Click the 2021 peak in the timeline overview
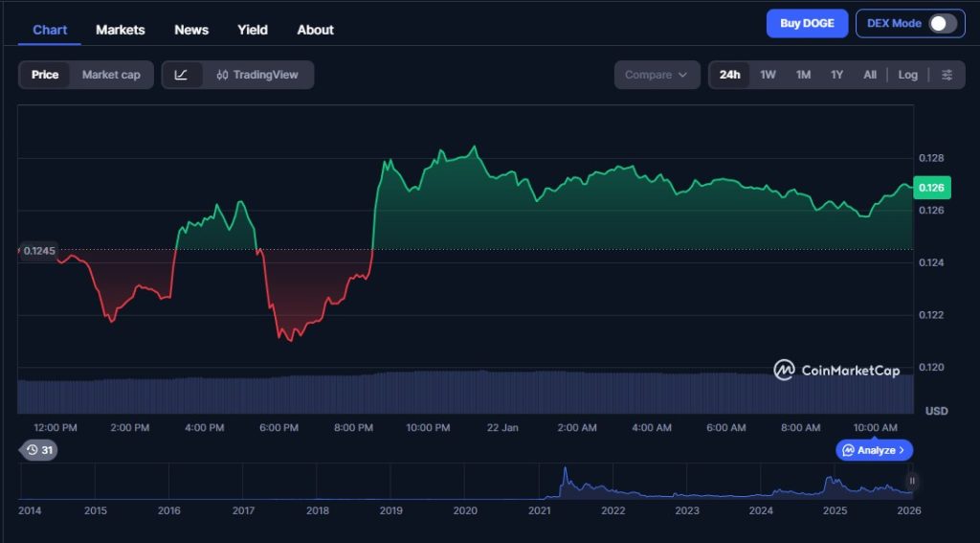This screenshot has width=980, height=543. coord(565,473)
